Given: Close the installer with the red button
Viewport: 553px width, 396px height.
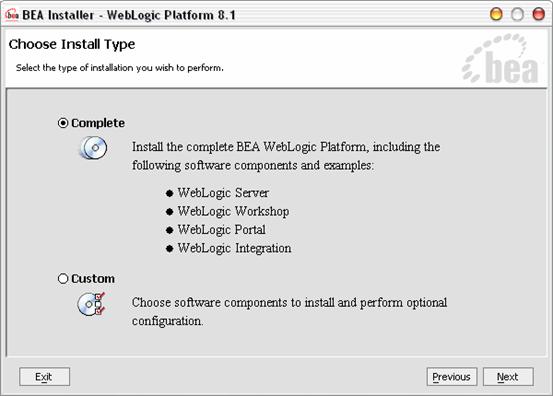Looking at the screenshot, I should (539, 14).
